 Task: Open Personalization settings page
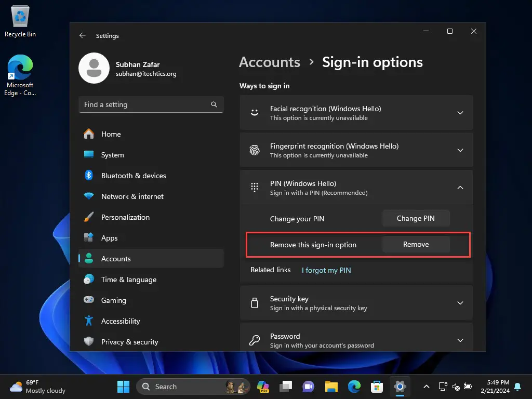[x=151, y=217]
